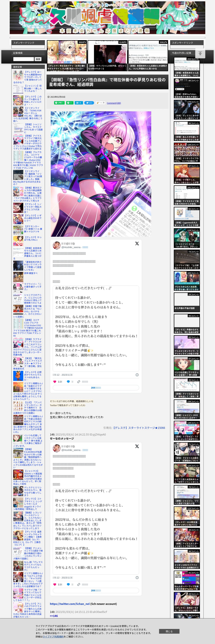Click the X logo in the tweet under post 146
Viewport: 215px width, 644px height.
click(x=137, y=446)
